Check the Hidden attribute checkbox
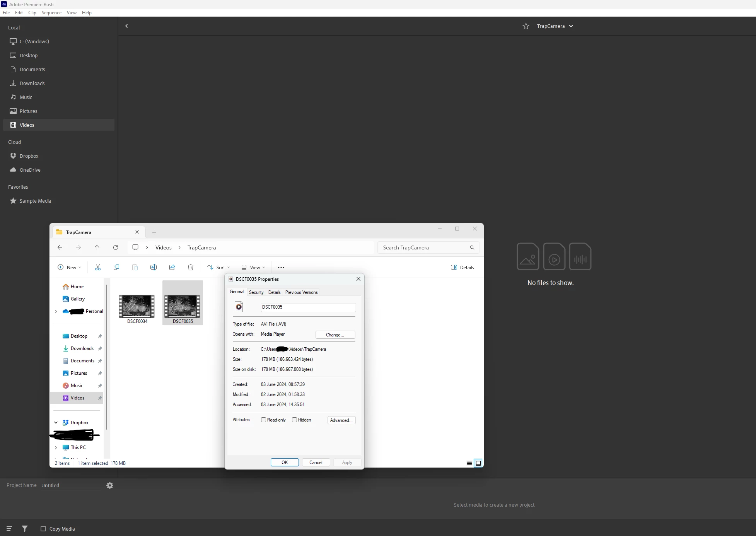 [x=295, y=420]
